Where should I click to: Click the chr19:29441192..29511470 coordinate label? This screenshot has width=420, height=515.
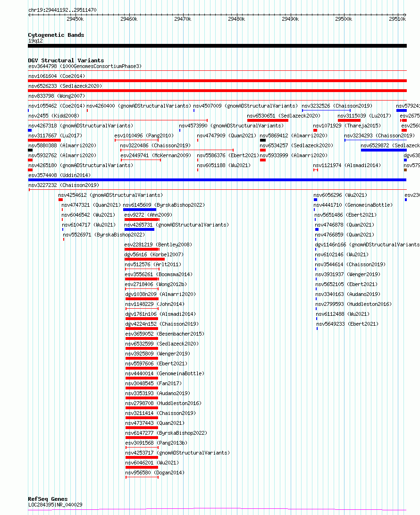tap(62, 10)
